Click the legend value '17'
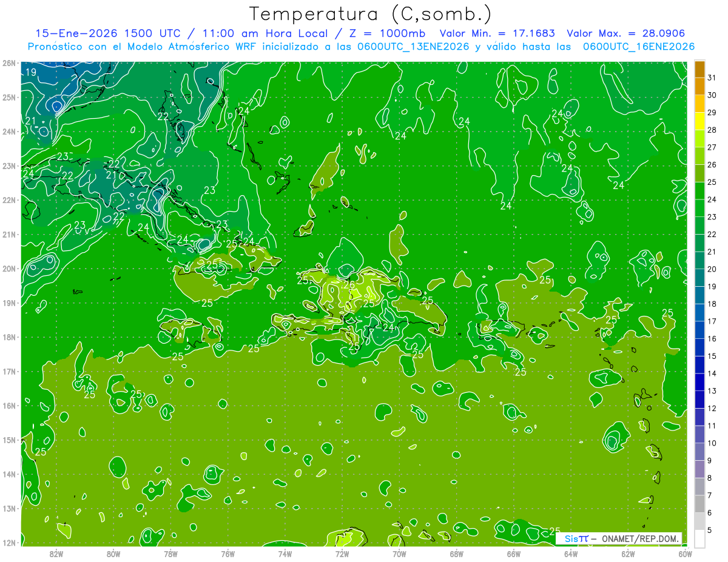The image size is (728, 562). pos(712,321)
